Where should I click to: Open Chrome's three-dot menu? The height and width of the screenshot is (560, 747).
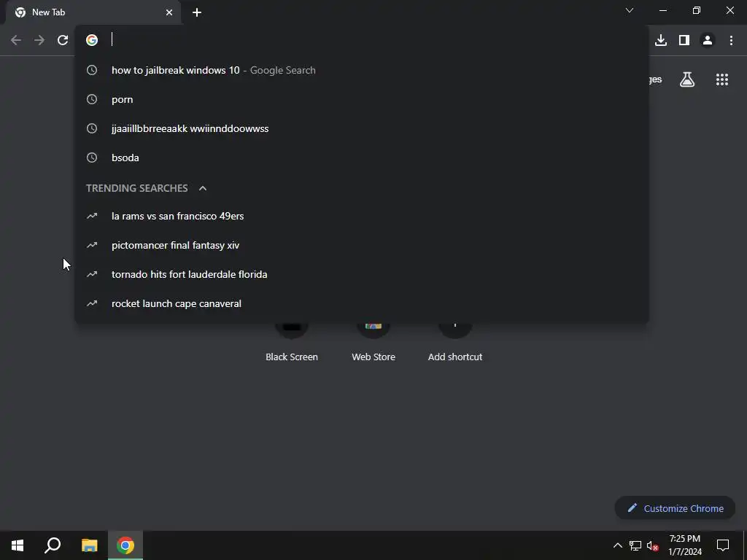pos(731,40)
